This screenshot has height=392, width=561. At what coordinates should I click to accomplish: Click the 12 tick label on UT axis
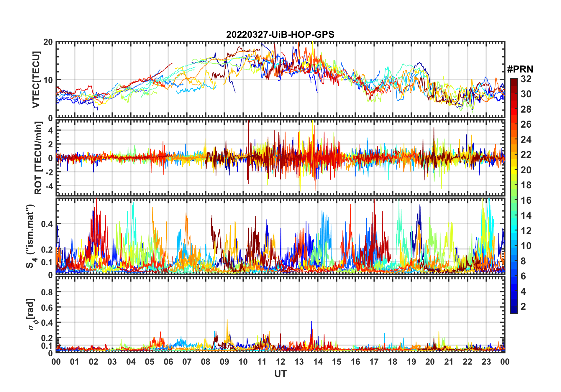pos(280,362)
